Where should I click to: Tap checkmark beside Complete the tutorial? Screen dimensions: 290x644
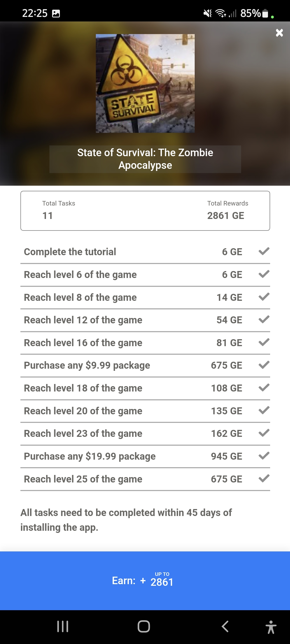(x=264, y=251)
